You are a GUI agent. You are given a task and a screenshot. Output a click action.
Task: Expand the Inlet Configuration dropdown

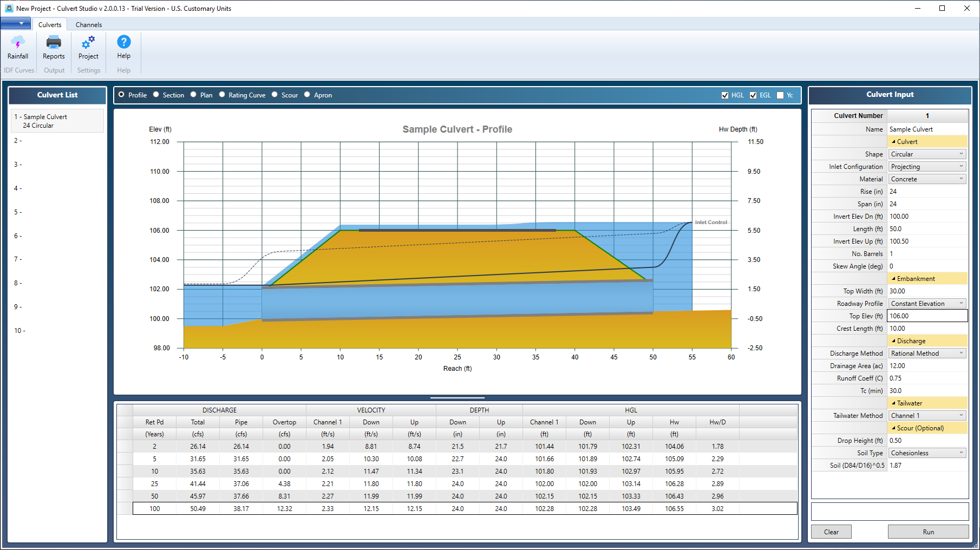pyautogui.click(x=927, y=167)
